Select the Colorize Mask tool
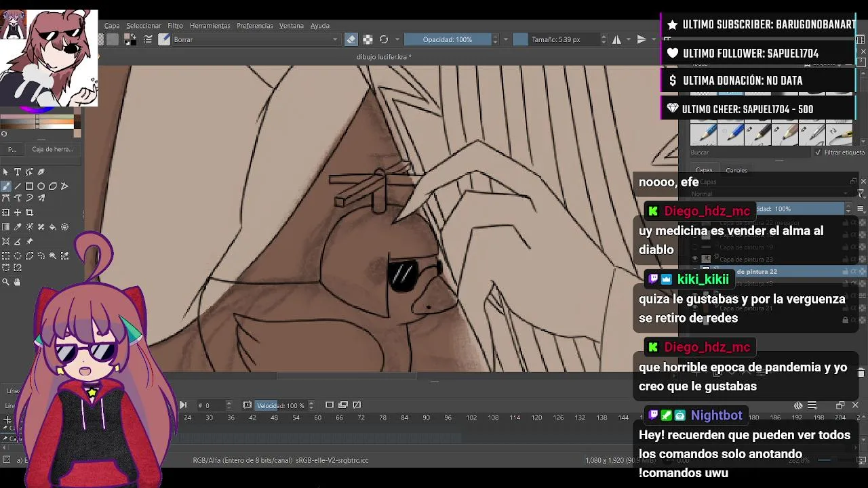868x488 pixels. click(29, 227)
